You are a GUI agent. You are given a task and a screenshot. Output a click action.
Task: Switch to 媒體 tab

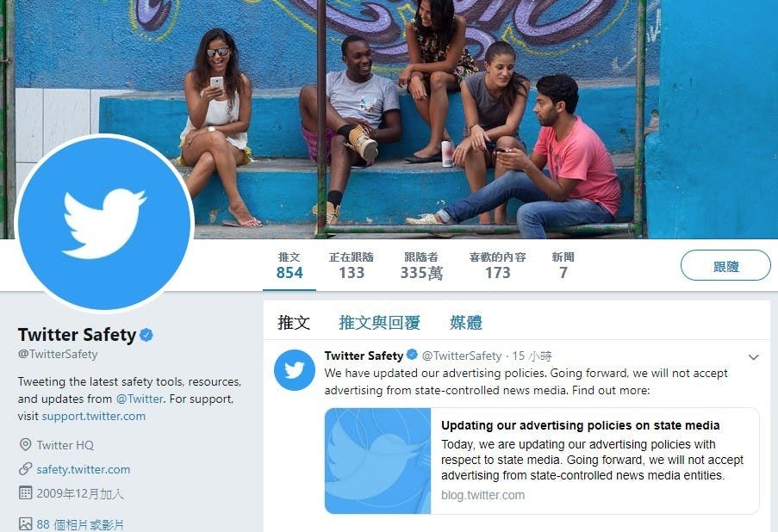466,323
